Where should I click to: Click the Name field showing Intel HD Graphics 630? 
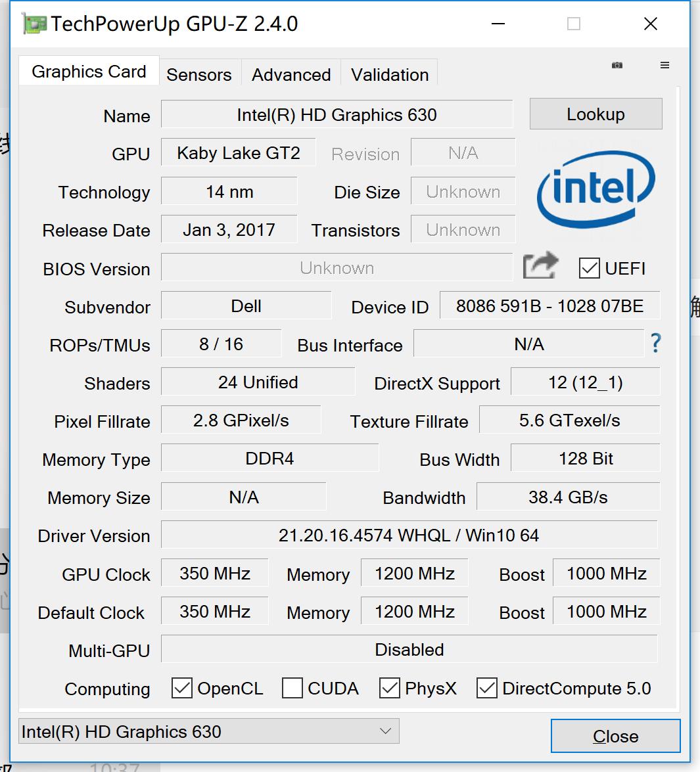[336, 114]
